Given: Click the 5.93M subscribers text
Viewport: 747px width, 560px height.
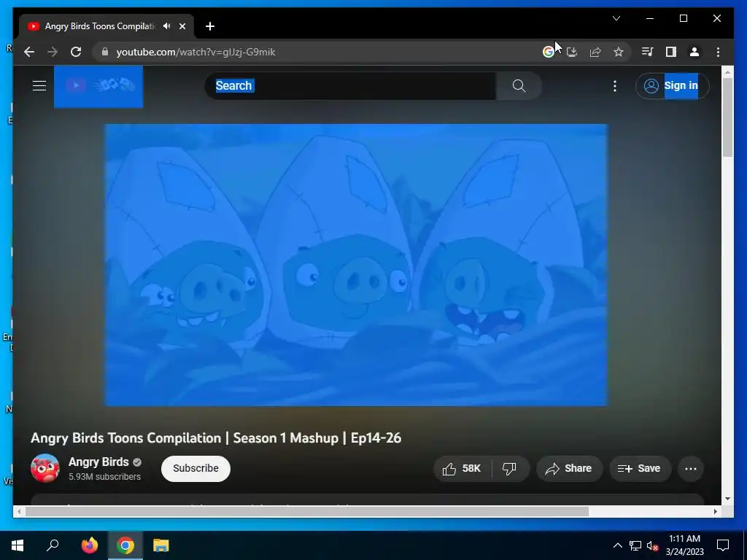Looking at the screenshot, I should click(105, 477).
